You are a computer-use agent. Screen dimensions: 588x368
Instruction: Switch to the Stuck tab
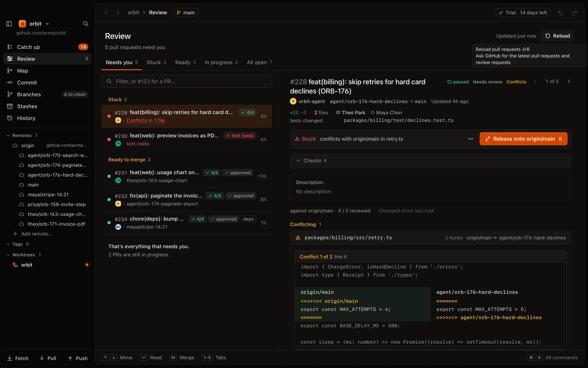coord(156,62)
